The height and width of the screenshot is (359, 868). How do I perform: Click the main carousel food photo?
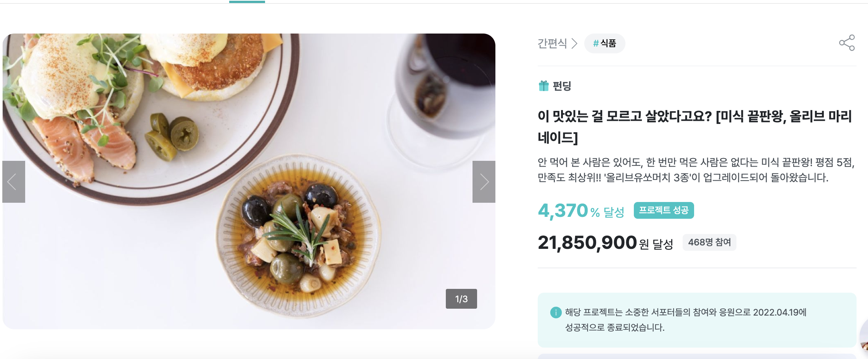coord(248,179)
